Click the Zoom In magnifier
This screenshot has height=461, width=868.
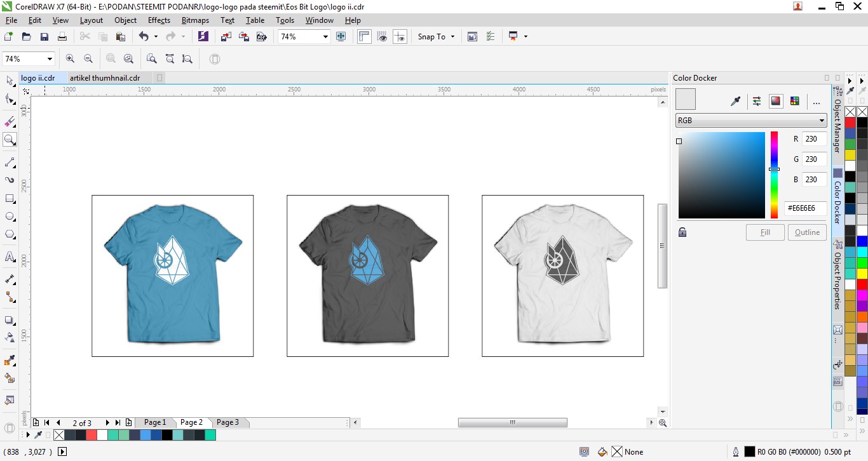pos(70,59)
